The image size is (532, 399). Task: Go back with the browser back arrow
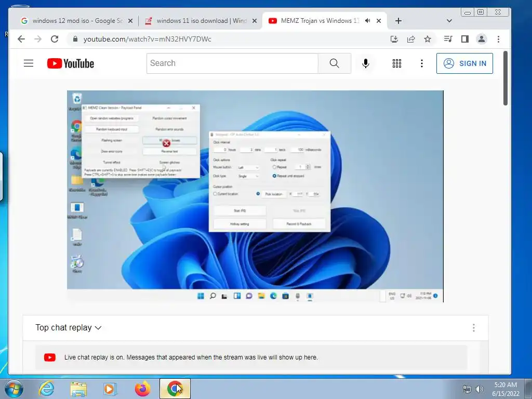pos(21,39)
